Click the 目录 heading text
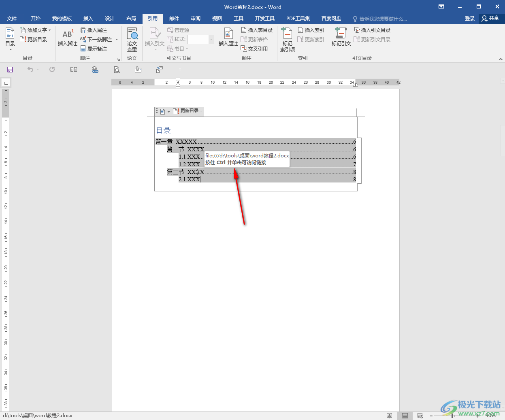505x420 pixels. [164, 130]
